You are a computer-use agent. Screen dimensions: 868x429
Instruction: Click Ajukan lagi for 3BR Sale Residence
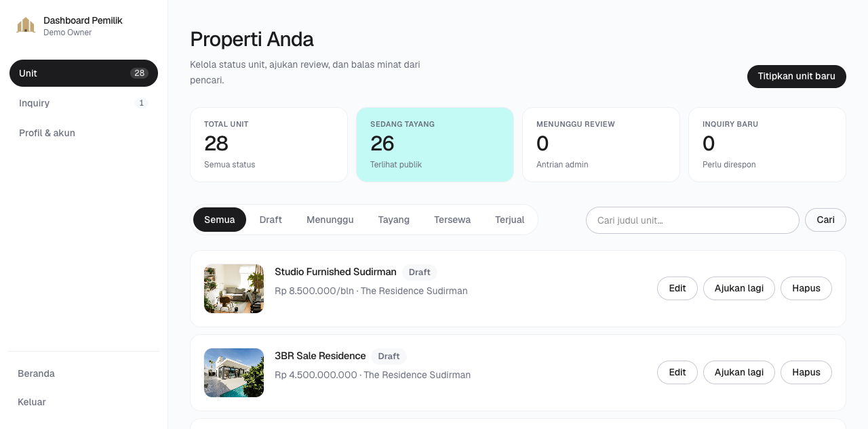pyautogui.click(x=739, y=372)
